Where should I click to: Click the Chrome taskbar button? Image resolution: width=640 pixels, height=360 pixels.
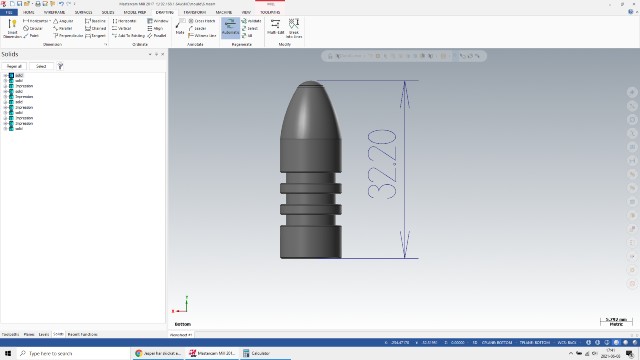[158, 353]
